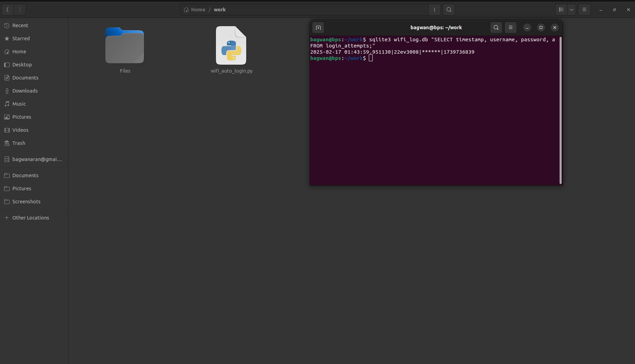Open Starred in the sidebar
This screenshot has width=635, height=364.
(34, 39)
